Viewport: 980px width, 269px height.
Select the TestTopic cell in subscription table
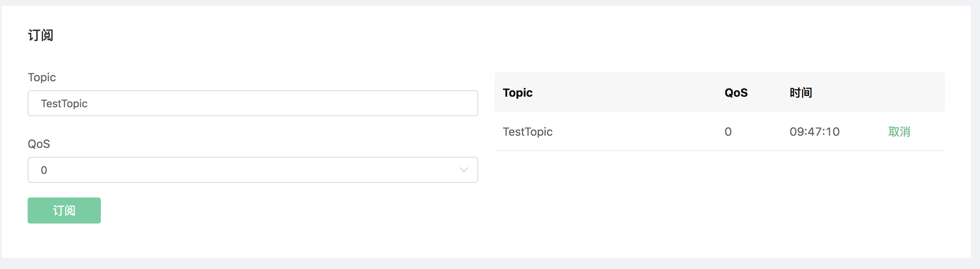(x=527, y=132)
